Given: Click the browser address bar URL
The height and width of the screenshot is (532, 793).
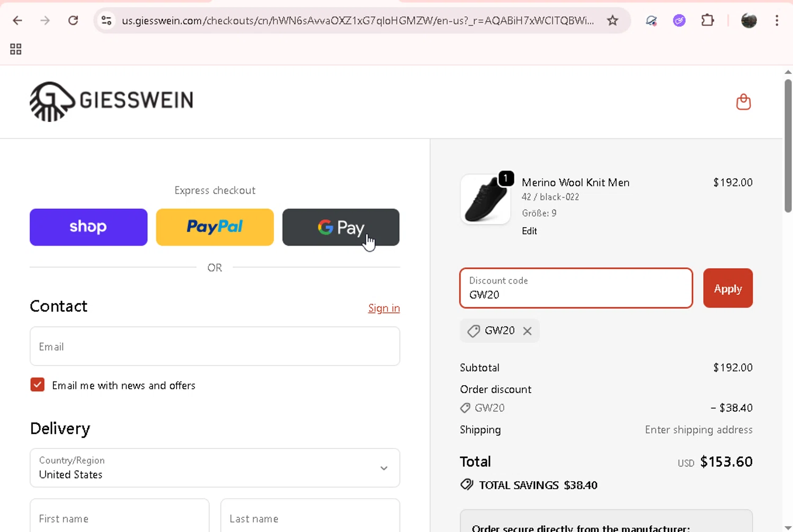Looking at the screenshot, I should click(x=357, y=21).
